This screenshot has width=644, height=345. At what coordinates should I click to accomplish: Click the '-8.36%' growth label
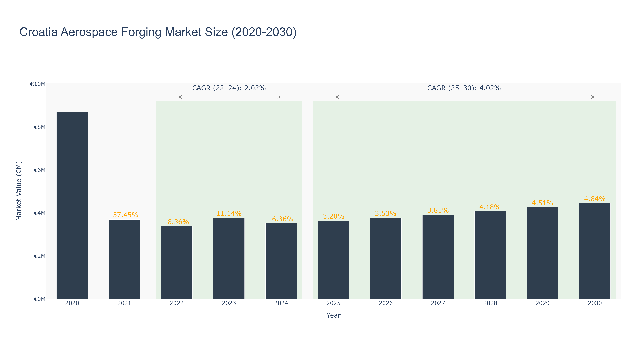177,222
